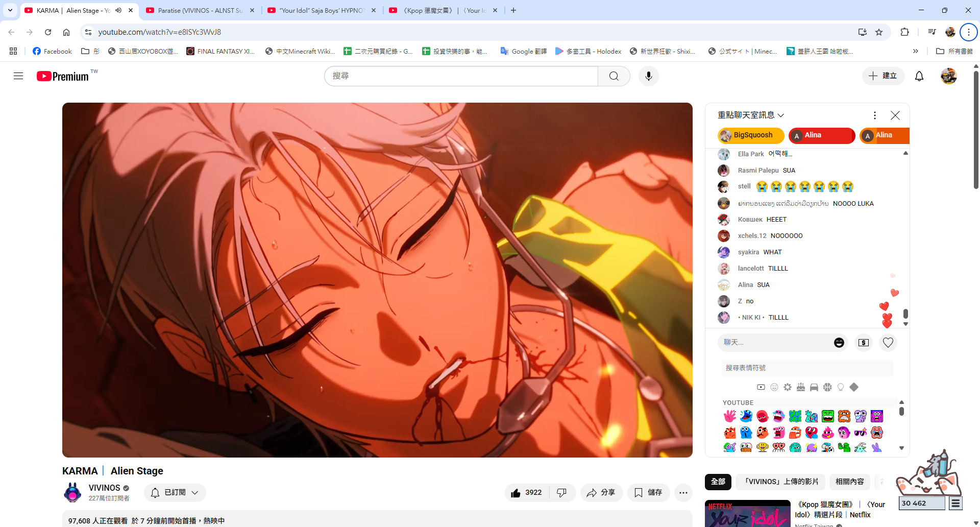
Task: Select the 「VIVINOS」上傳的影片 chip
Action: pos(780,482)
